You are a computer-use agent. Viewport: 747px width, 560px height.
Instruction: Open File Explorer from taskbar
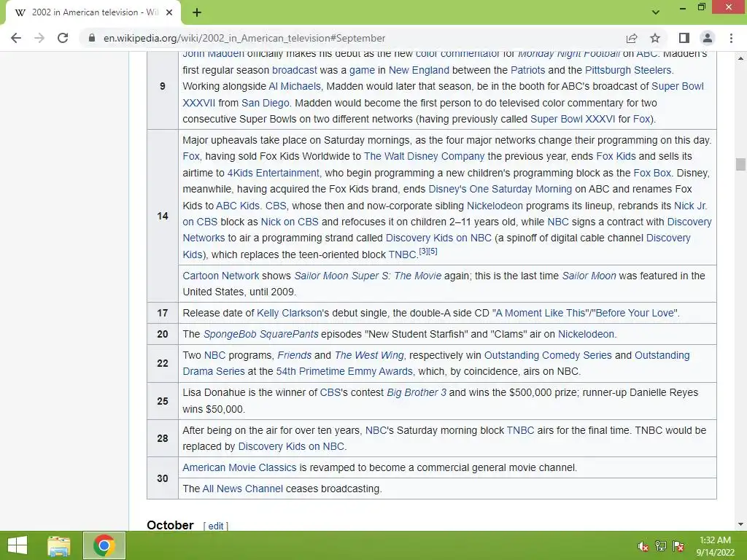pyautogui.click(x=59, y=545)
